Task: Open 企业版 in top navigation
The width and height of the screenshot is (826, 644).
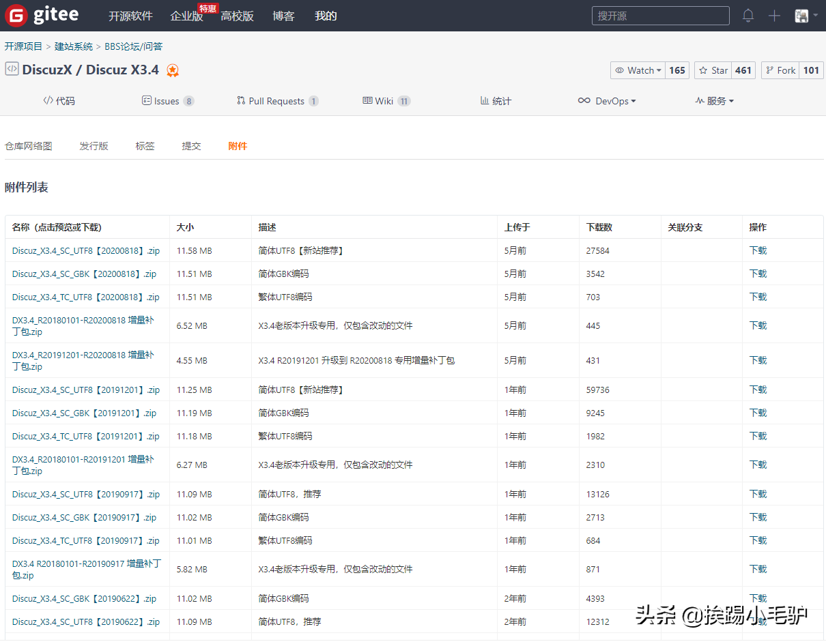Action: [186, 16]
